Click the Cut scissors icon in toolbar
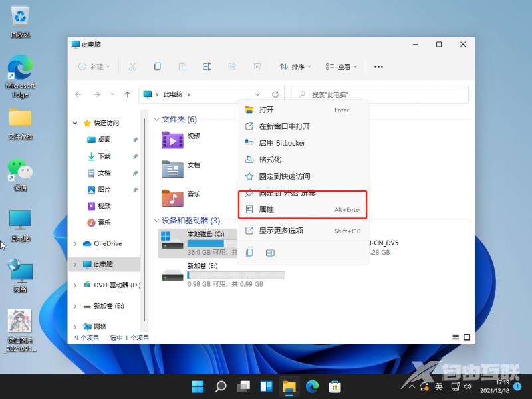532x399 pixels. pyautogui.click(x=132, y=66)
